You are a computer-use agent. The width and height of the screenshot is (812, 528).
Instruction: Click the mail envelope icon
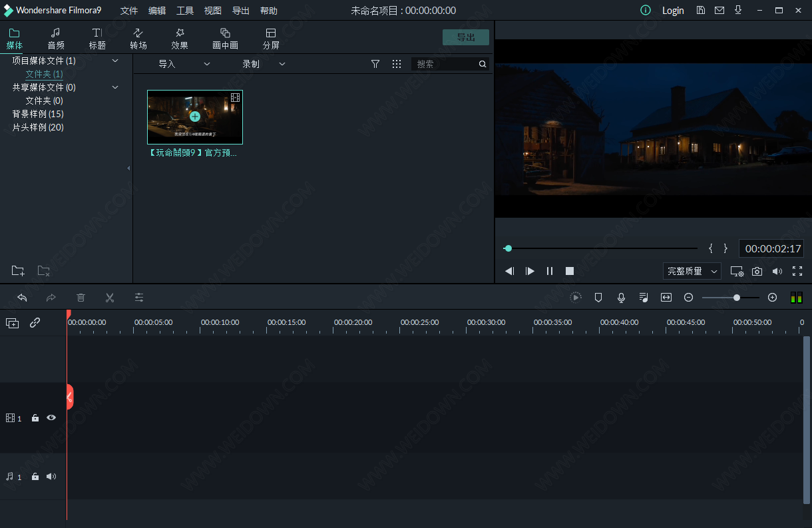pyautogui.click(x=719, y=10)
